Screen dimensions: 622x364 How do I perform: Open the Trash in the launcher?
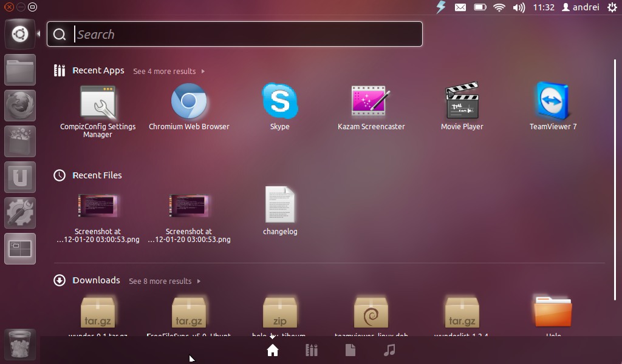pyautogui.click(x=19, y=344)
